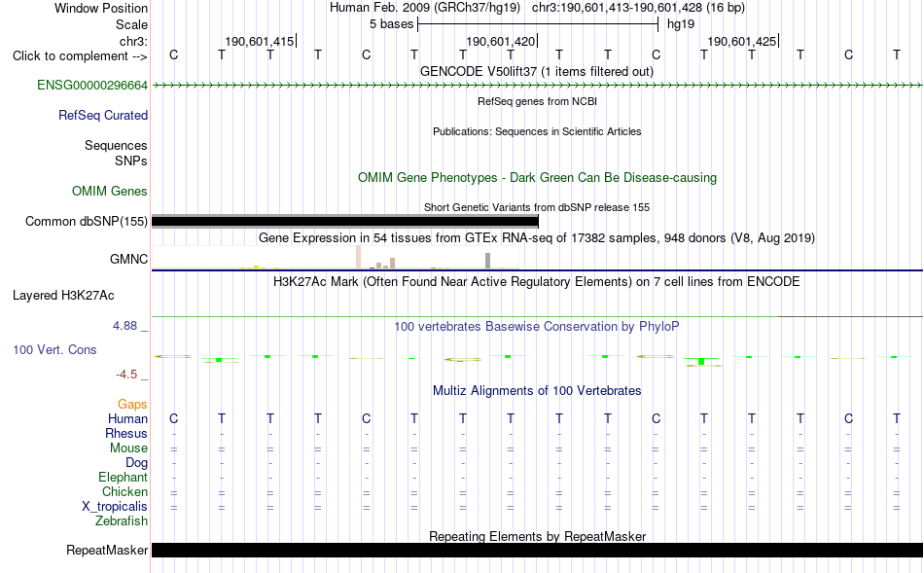This screenshot has width=924, height=573.
Task: Click 'Publications: Sequences in Scientific Articles' title
Action: 537,131
